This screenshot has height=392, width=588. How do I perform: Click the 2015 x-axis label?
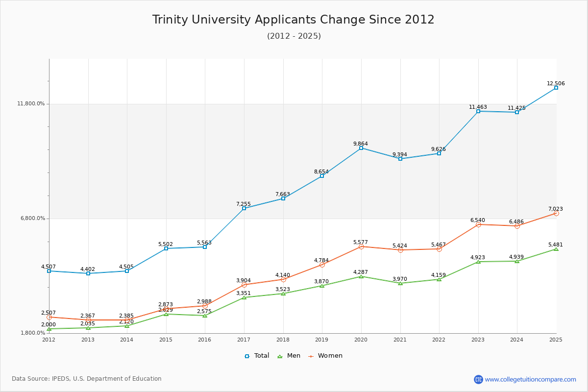(166, 340)
